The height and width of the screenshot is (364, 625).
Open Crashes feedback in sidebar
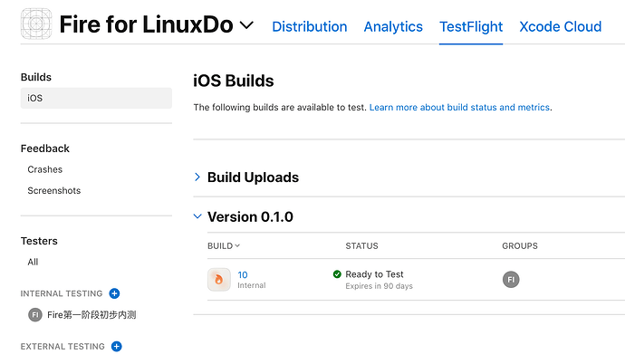pos(45,169)
